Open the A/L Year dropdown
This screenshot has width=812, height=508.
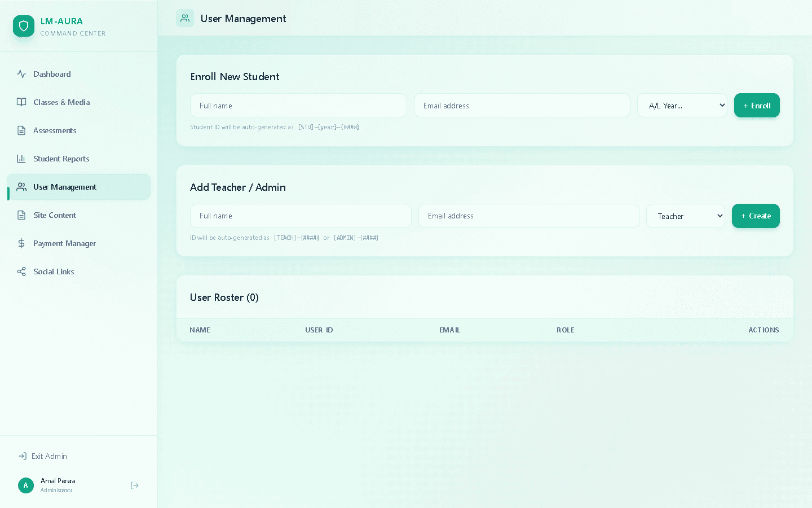pyautogui.click(x=682, y=106)
